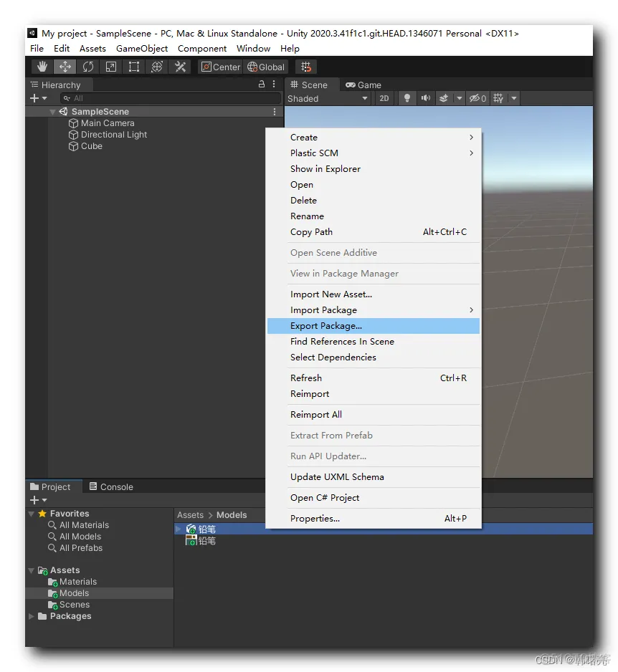
Task: Open Properties from context menu
Action: pos(373,518)
